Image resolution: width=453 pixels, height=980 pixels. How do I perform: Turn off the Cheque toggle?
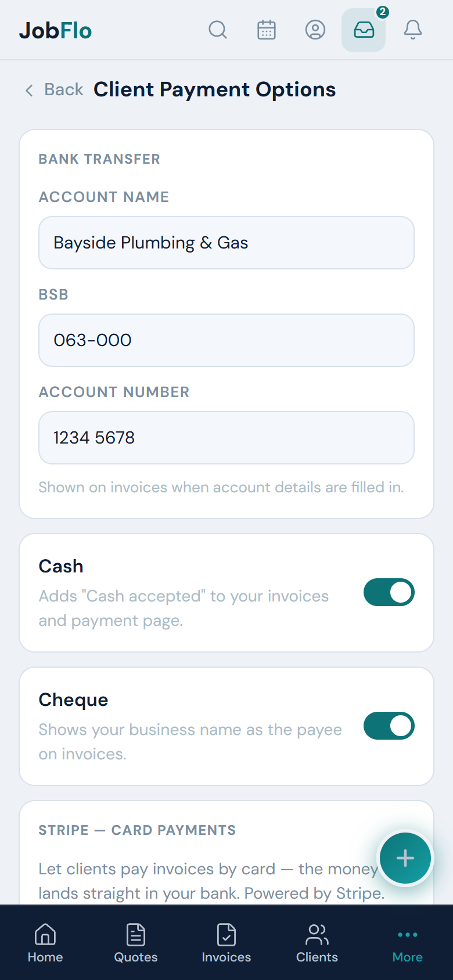tap(389, 726)
